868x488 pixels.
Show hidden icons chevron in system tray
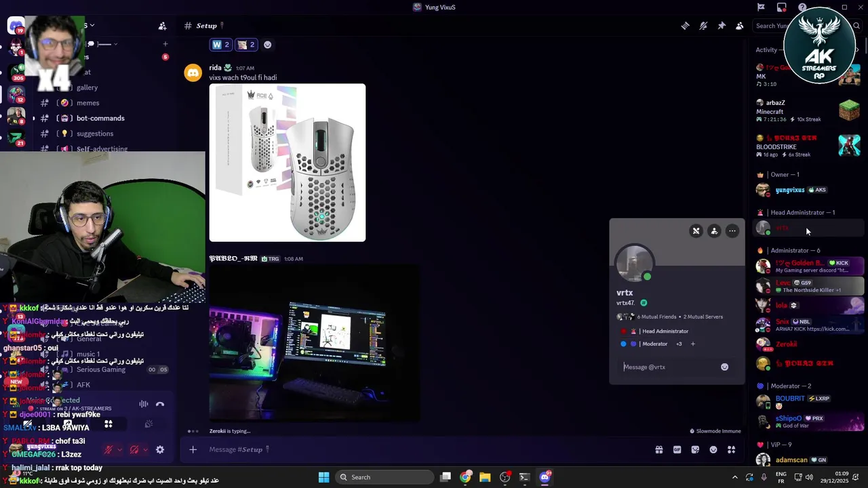pyautogui.click(x=735, y=477)
